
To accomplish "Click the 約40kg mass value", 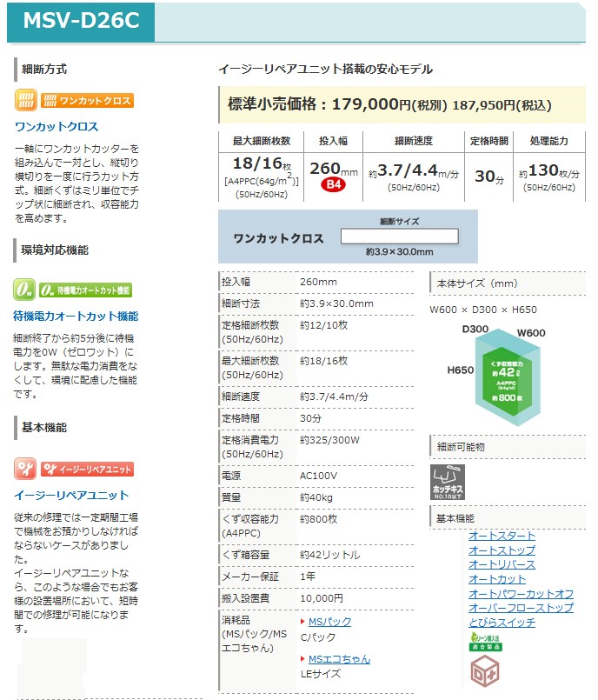I will [x=316, y=497].
